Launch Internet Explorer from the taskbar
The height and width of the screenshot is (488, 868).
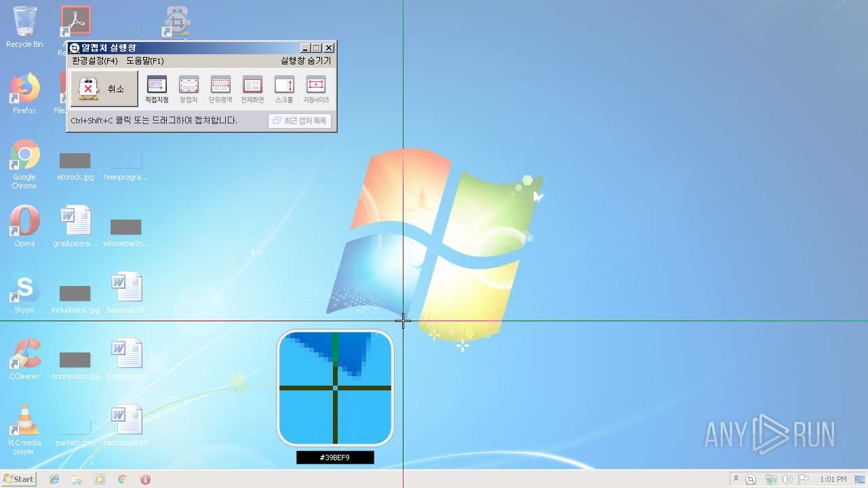pos(54,479)
